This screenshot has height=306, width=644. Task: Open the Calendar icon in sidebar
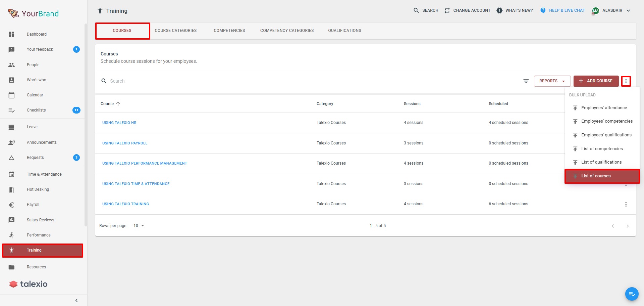point(11,95)
